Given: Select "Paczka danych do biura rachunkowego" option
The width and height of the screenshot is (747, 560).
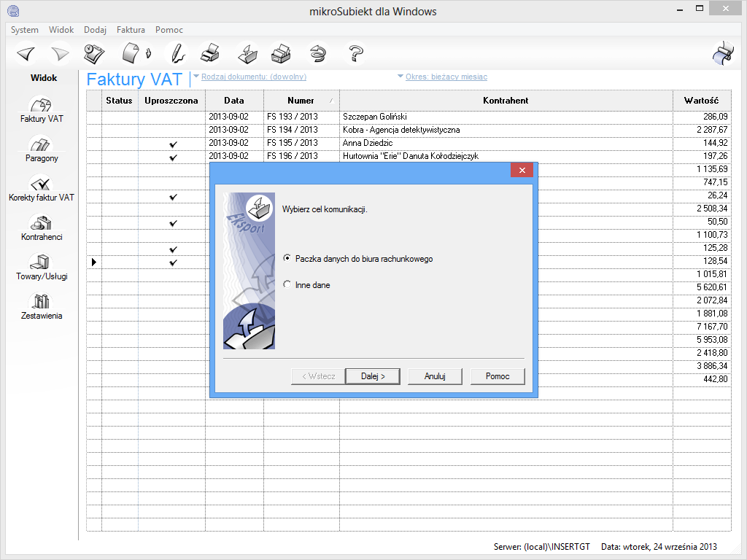Looking at the screenshot, I should click(x=287, y=259).
